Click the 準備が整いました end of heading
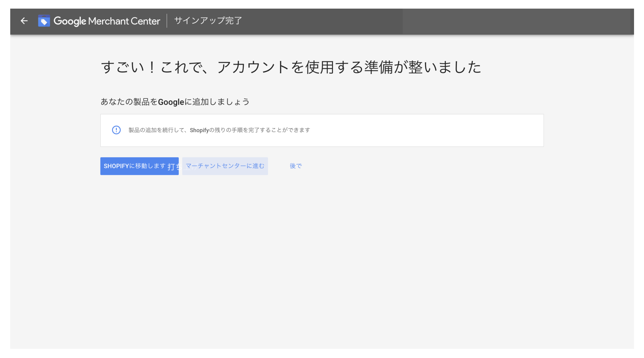The height and width of the screenshot is (358, 644). (423, 67)
